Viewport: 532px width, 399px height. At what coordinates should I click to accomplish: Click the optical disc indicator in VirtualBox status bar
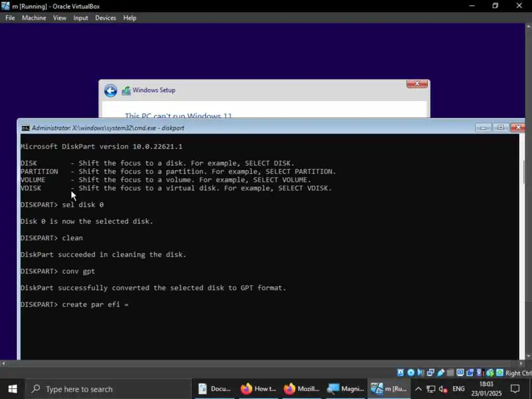click(x=411, y=373)
